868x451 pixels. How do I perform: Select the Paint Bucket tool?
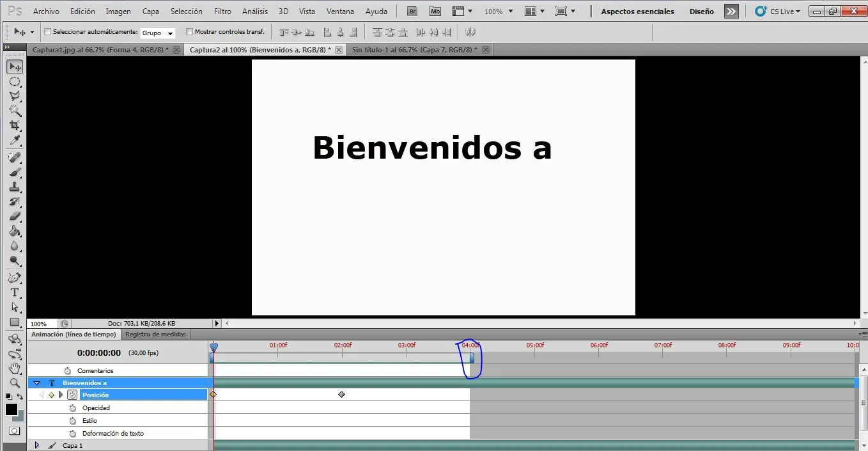pos(15,232)
